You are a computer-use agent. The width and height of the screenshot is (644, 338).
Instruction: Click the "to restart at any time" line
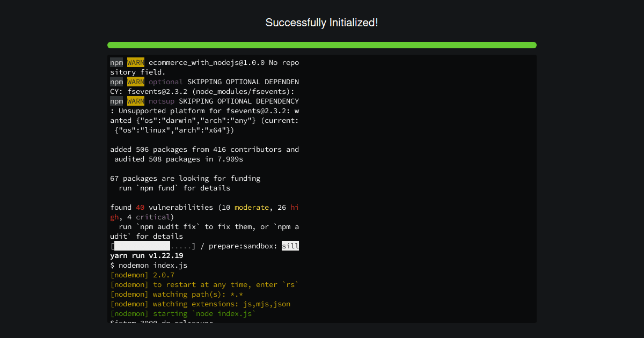(x=204, y=284)
